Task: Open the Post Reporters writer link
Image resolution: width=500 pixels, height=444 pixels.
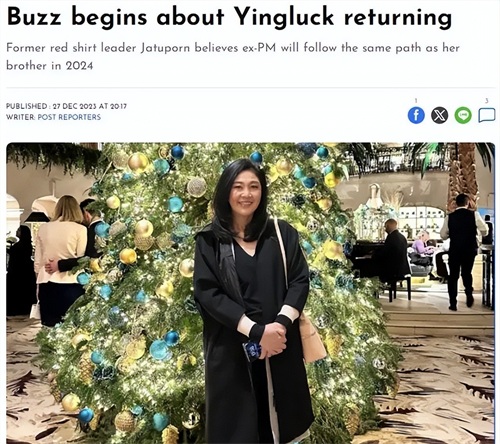Action: tap(69, 117)
